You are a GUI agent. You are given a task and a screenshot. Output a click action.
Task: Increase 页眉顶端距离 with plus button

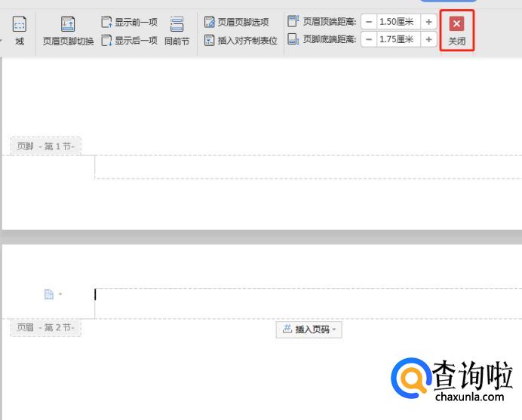click(428, 22)
